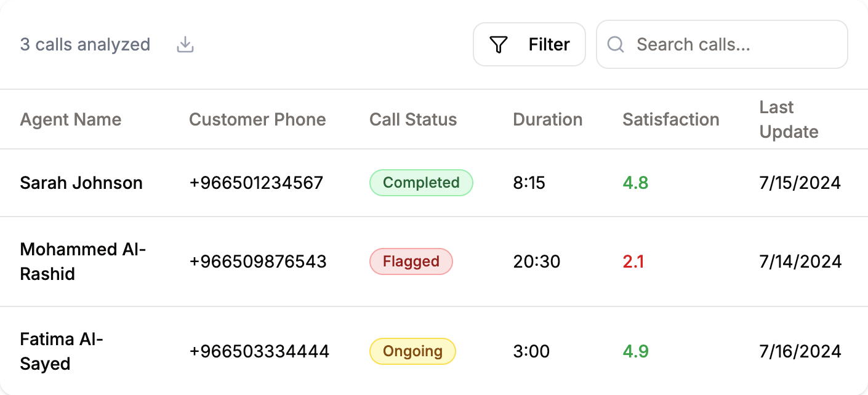
Task: Open the Filter button
Action: [x=529, y=44]
